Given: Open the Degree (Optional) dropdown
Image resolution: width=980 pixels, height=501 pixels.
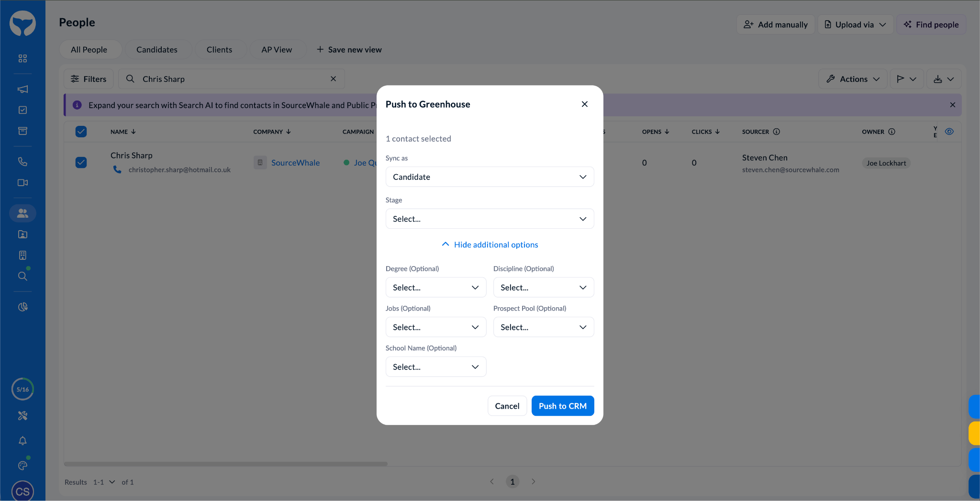Looking at the screenshot, I should 436,288.
